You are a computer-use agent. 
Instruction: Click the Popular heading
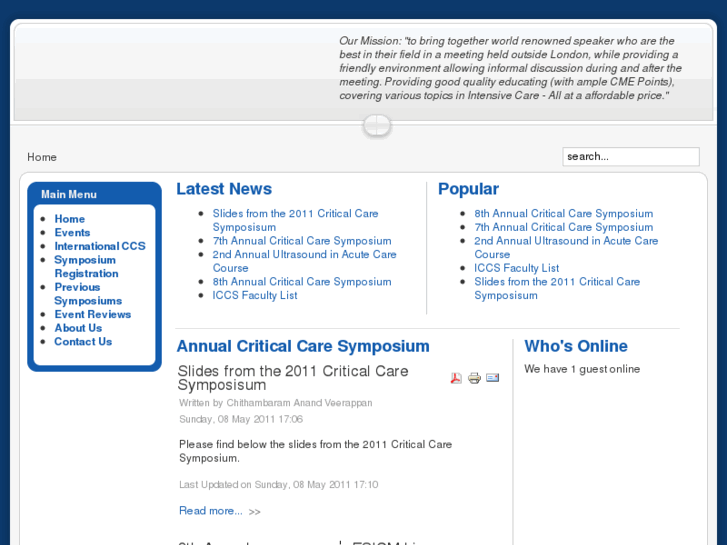[468, 189]
